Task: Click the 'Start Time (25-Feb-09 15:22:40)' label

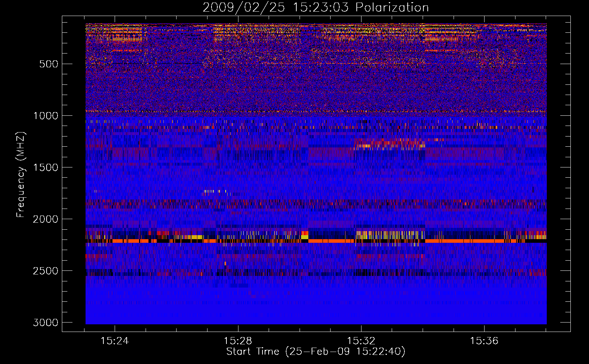Action: [316, 352]
